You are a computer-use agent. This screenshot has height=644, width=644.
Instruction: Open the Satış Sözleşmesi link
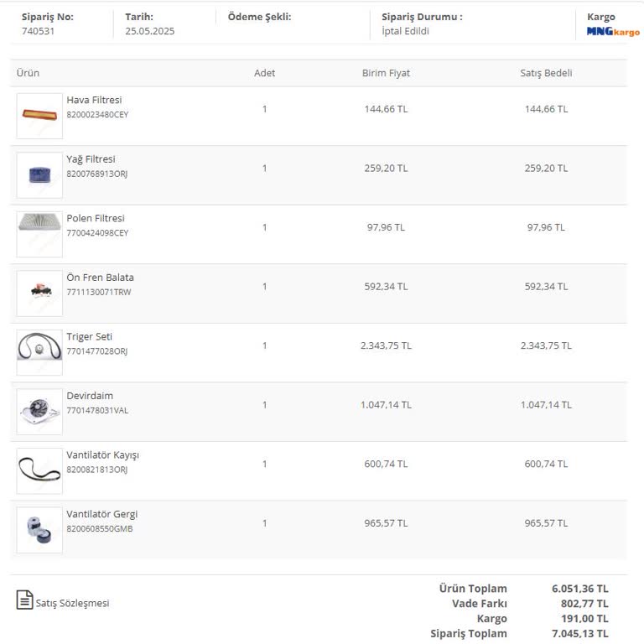coord(72,603)
